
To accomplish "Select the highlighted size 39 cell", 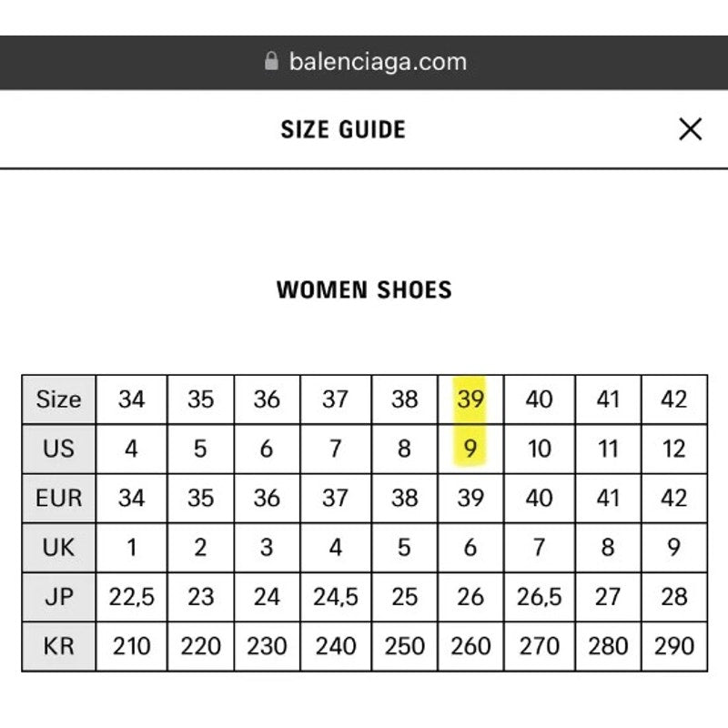I will pyautogui.click(x=470, y=399).
